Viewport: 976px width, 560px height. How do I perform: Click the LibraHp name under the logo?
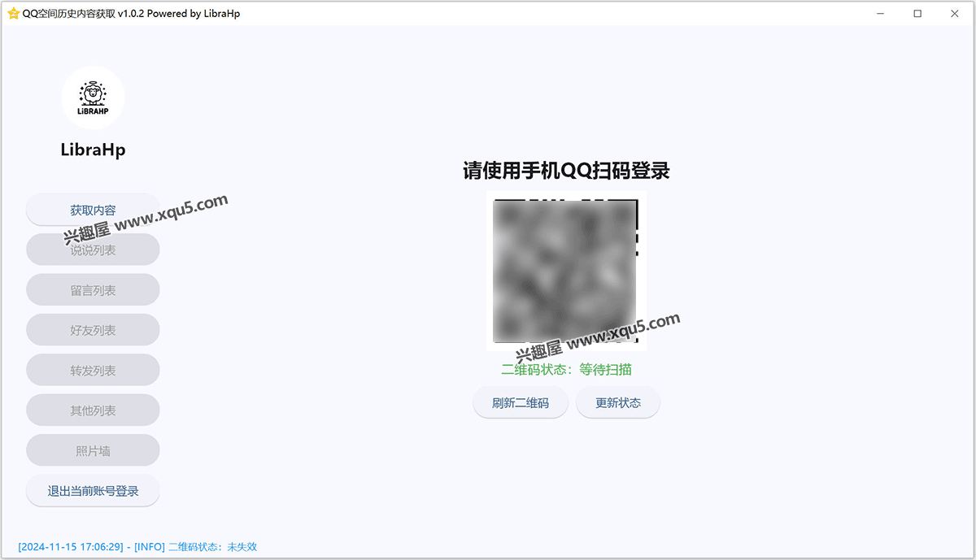(x=93, y=150)
